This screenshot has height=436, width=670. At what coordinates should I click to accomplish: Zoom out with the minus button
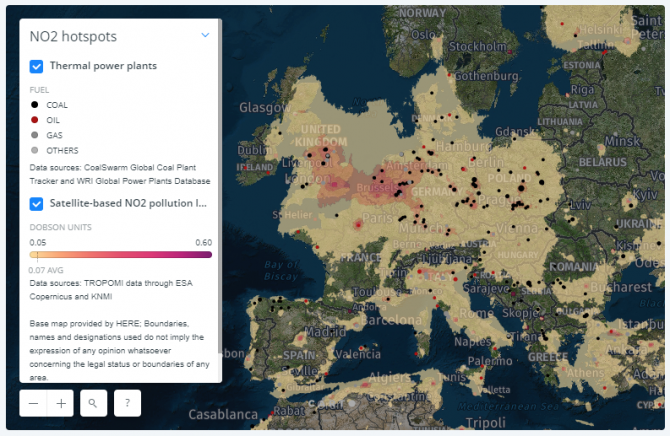pos(33,403)
